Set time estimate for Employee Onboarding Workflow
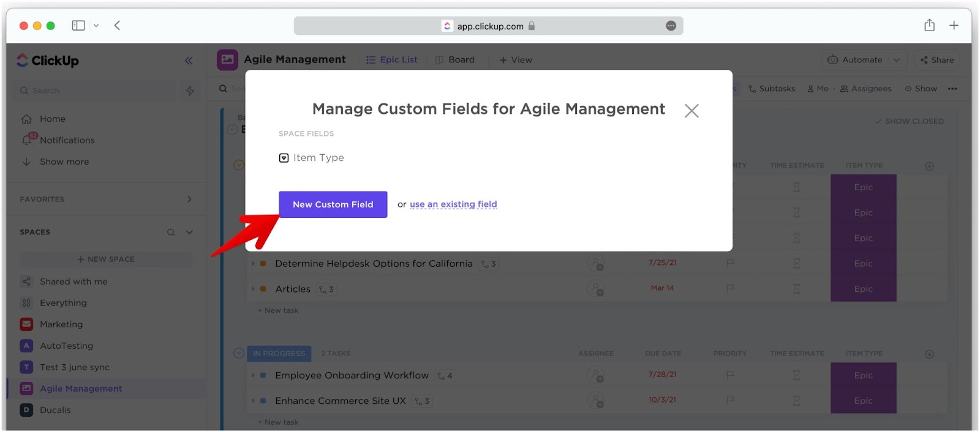 [x=796, y=375]
